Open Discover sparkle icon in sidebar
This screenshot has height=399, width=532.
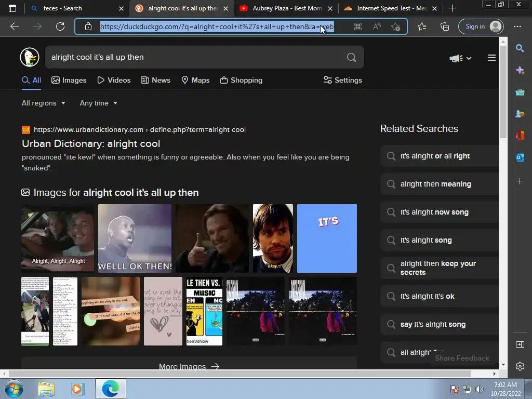pos(520,70)
